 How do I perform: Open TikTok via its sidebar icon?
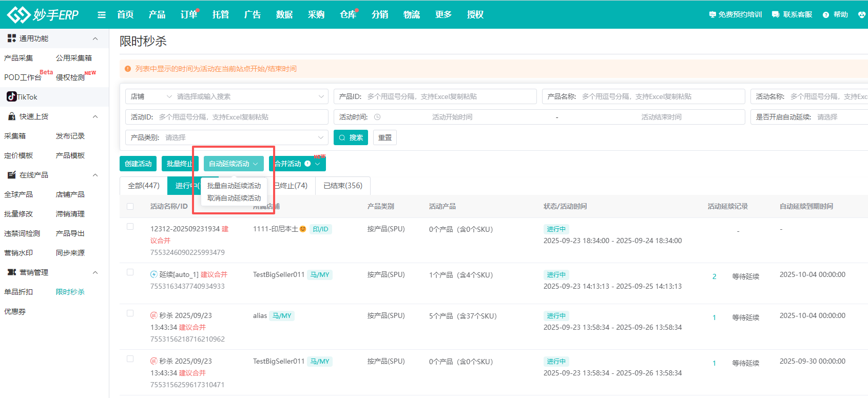pos(11,96)
